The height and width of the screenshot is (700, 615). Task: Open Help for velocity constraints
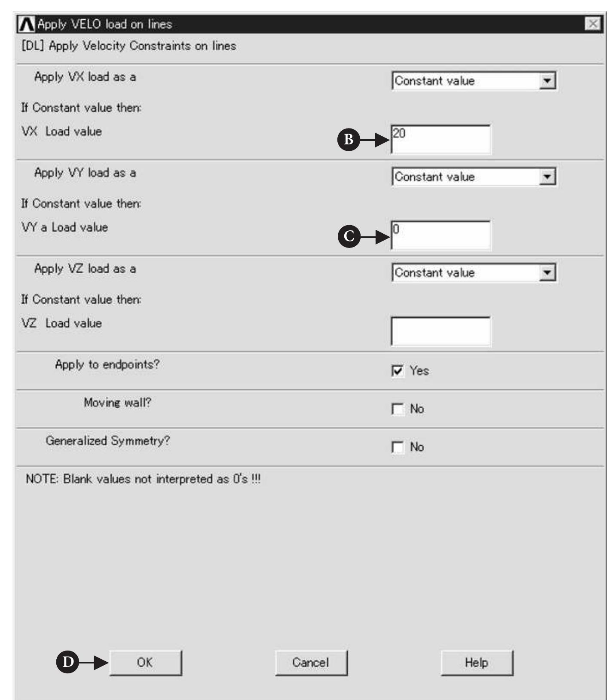point(477,663)
